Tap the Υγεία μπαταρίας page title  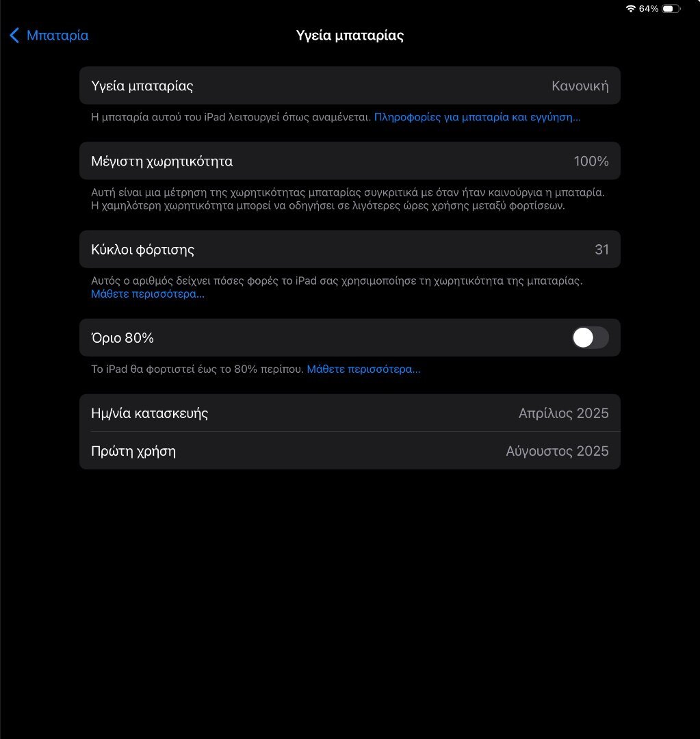point(350,36)
